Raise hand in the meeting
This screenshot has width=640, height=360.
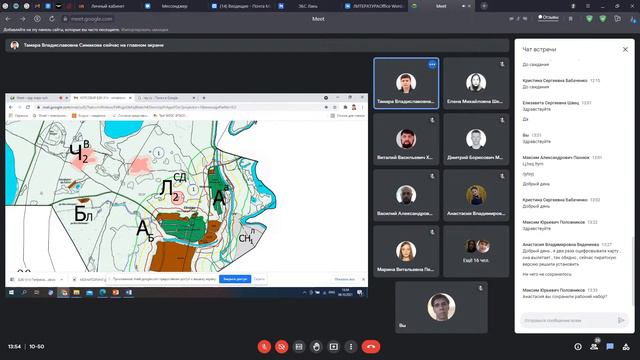click(x=316, y=347)
